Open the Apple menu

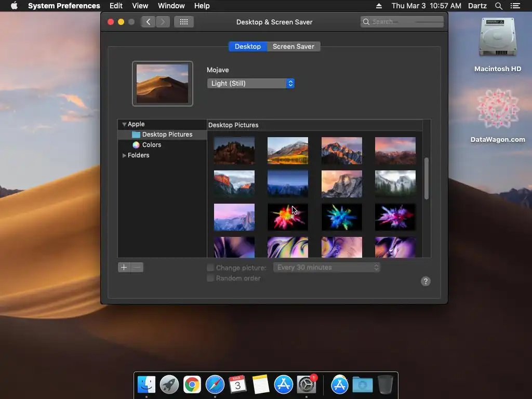point(14,6)
